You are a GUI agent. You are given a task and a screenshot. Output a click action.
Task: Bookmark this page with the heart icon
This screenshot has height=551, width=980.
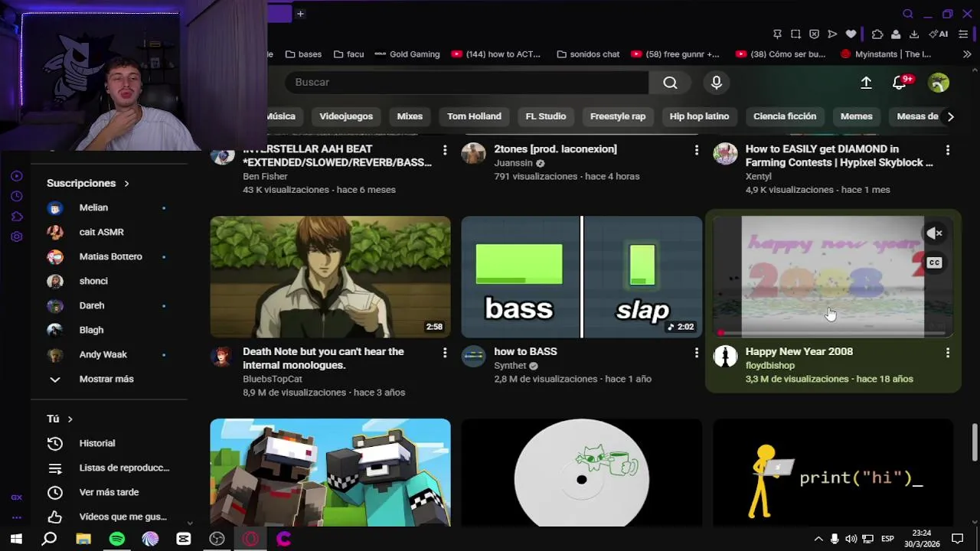tap(851, 34)
